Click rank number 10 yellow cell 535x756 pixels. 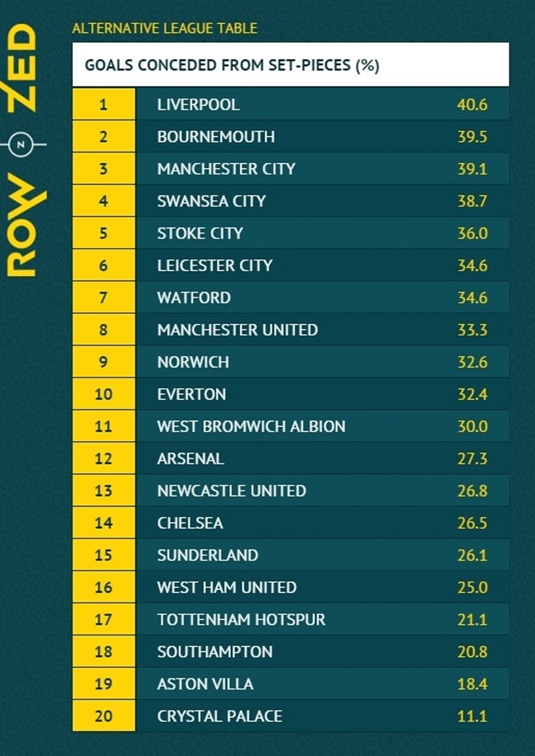point(103,394)
